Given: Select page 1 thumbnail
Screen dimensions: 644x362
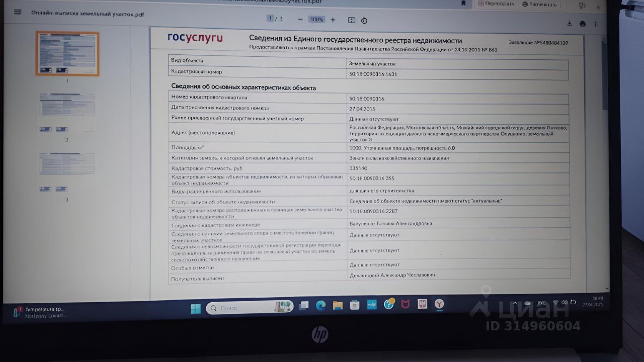Looking at the screenshot, I should pos(67,53).
